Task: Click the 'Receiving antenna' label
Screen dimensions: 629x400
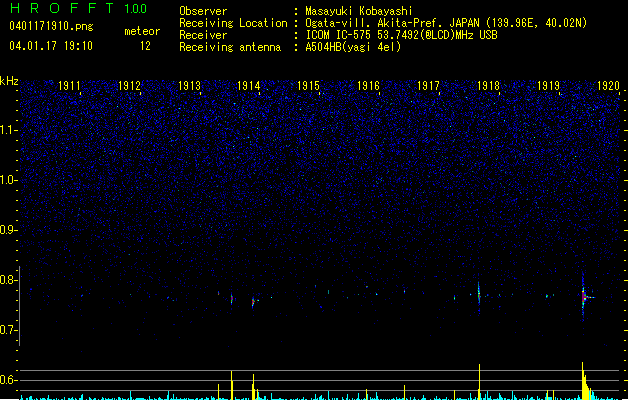Action: (x=230, y=47)
